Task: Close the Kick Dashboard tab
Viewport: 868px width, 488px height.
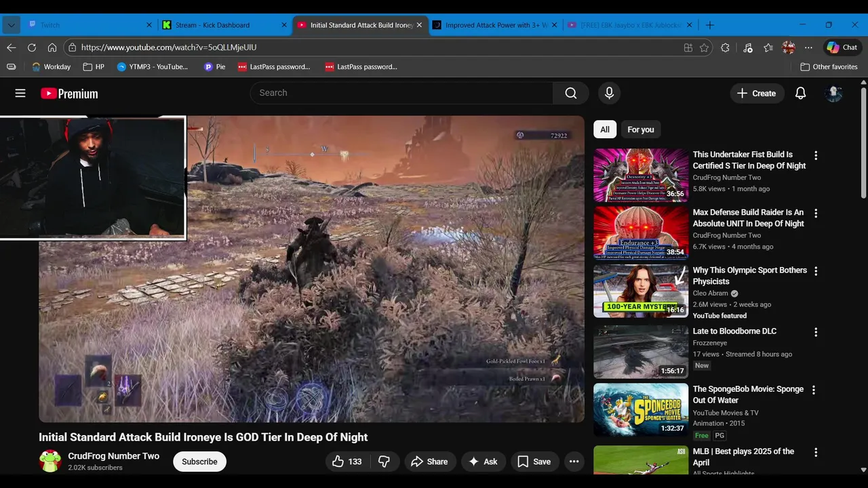Action: [284, 25]
